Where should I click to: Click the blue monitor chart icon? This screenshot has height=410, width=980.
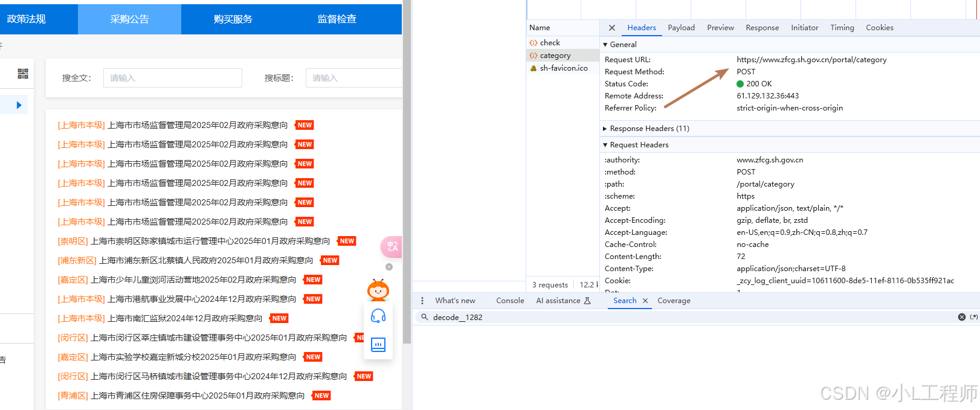378,345
